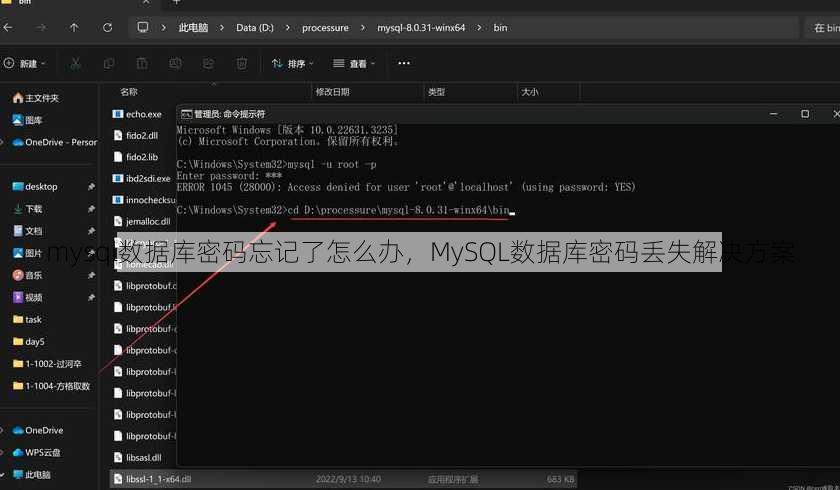Image resolution: width=840 pixels, height=490 pixels.
Task: Sort by 修改日期 column header
Action: [x=332, y=92]
